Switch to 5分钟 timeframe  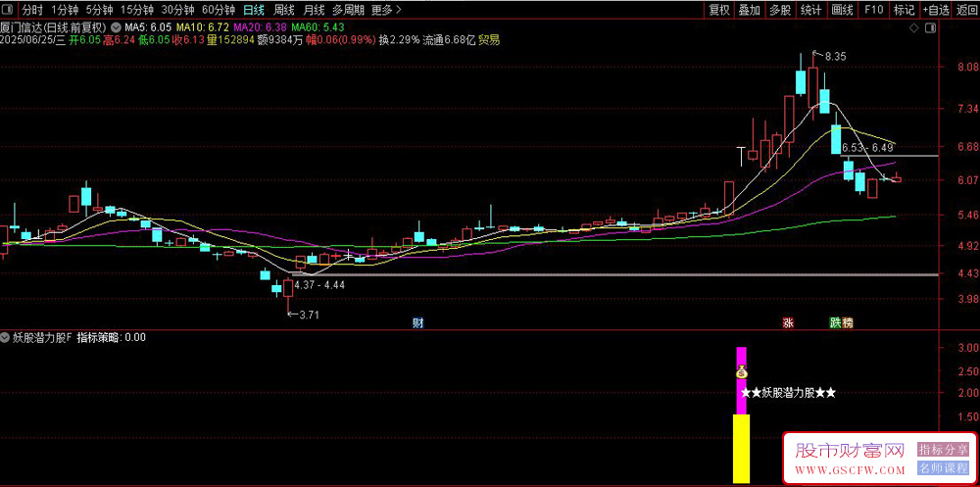click(99, 10)
